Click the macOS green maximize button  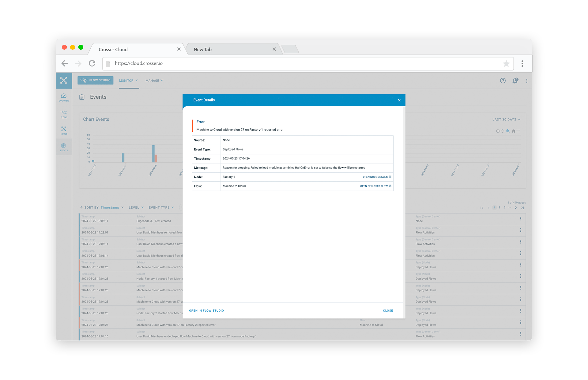pyautogui.click(x=81, y=47)
